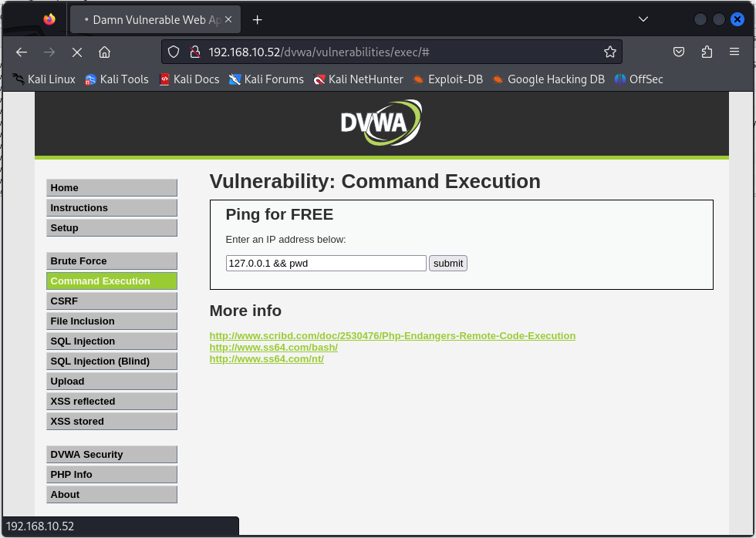Open the Kali Linux bookmark
Viewport: 756px width, 538px height.
pyautogui.click(x=44, y=79)
